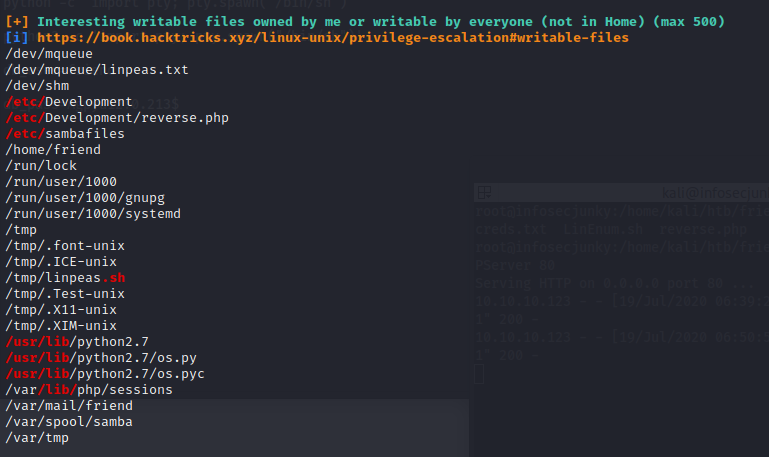The height and width of the screenshot is (457, 769).
Task: Click the kali@infosecjunky terminal title bar
Action: (x=621, y=193)
